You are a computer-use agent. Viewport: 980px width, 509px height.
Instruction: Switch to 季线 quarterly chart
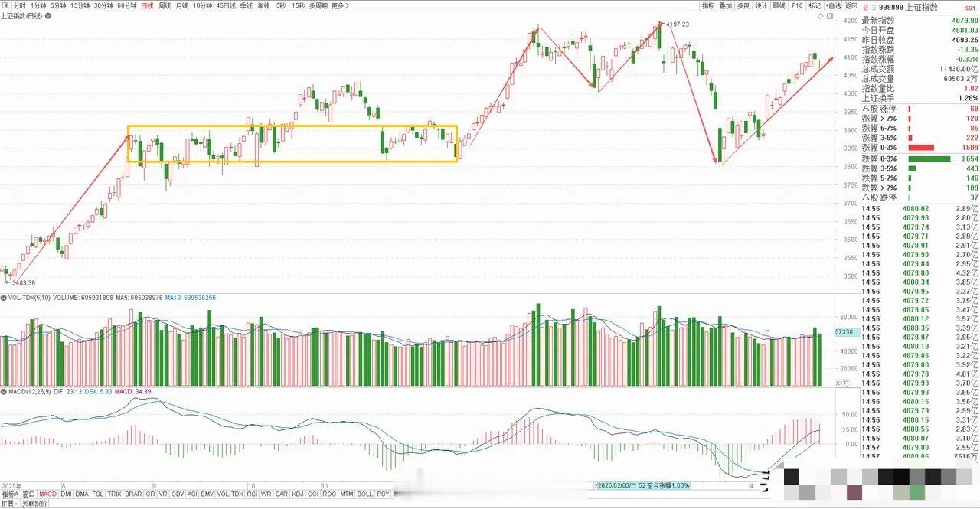click(x=247, y=5)
